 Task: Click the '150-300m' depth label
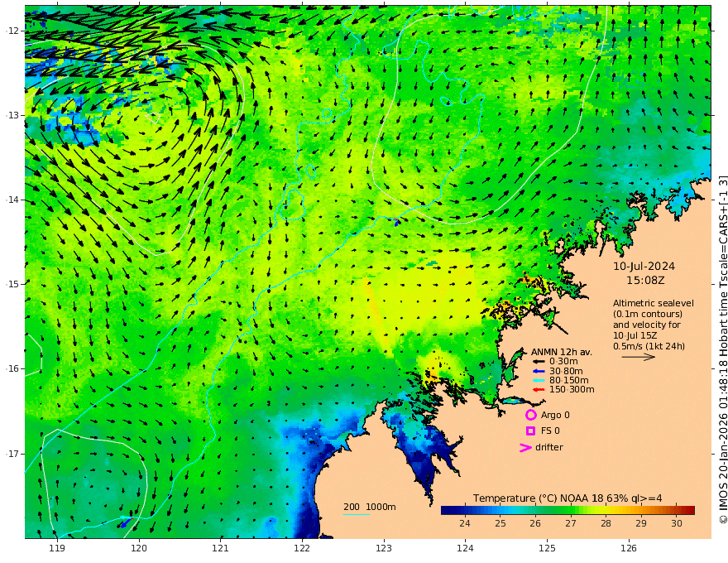(x=572, y=390)
